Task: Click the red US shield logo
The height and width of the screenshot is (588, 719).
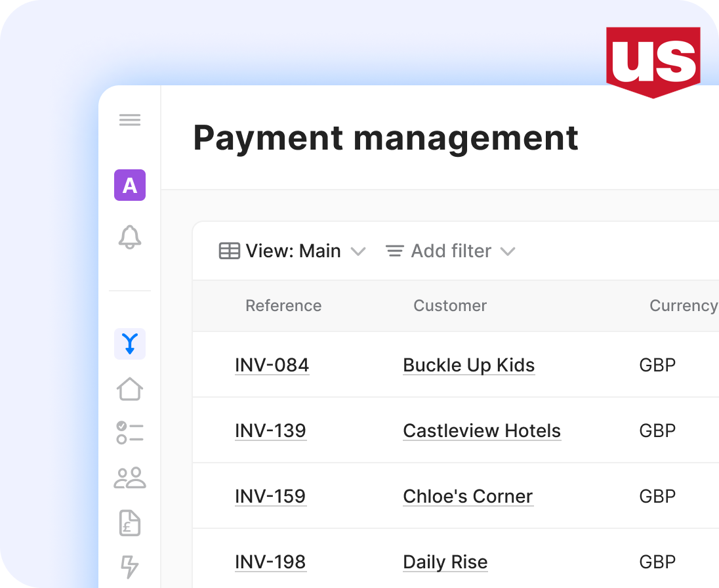Action: pyautogui.click(x=653, y=61)
